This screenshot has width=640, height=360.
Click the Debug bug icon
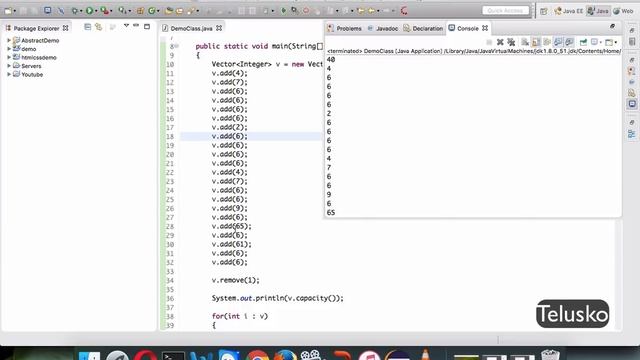74,11
